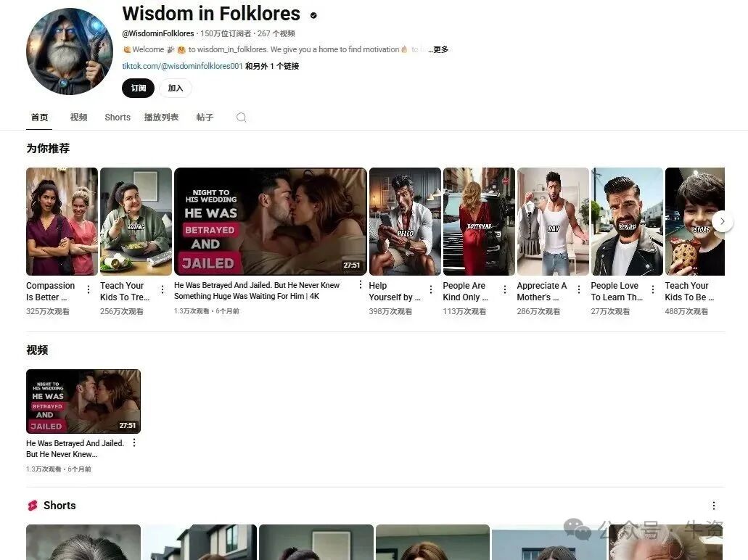Click the @WisdominFolklores handle text
The width and height of the screenshot is (748, 560).
coord(158,33)
